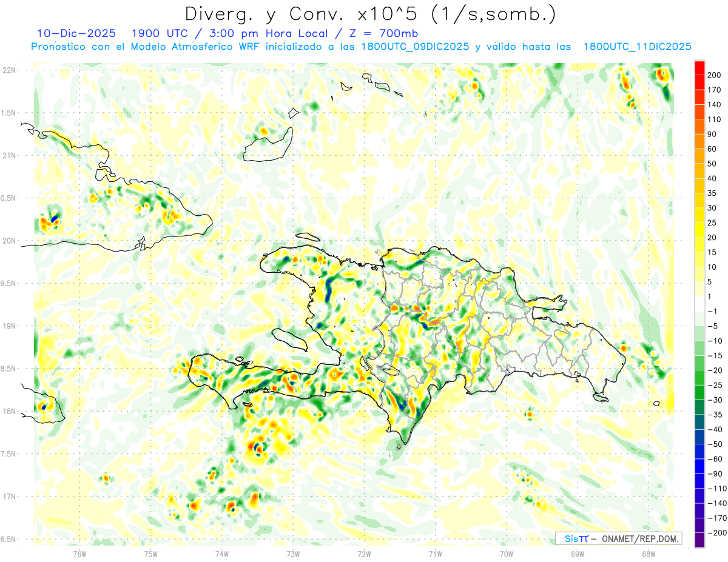Select the '69W' longitude label
This screenshot has width=728, height=562.
[x=577, y=554]
